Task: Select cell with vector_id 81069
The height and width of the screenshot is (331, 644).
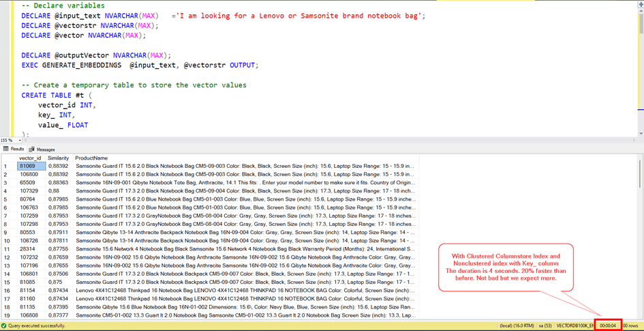Action: [x=31, y=166]
